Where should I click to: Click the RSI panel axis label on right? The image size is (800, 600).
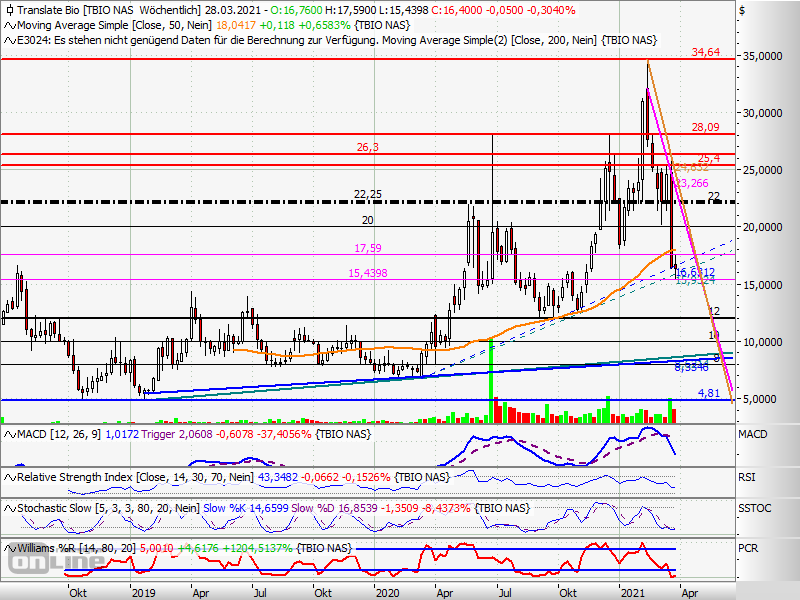[x=747, y=479]
